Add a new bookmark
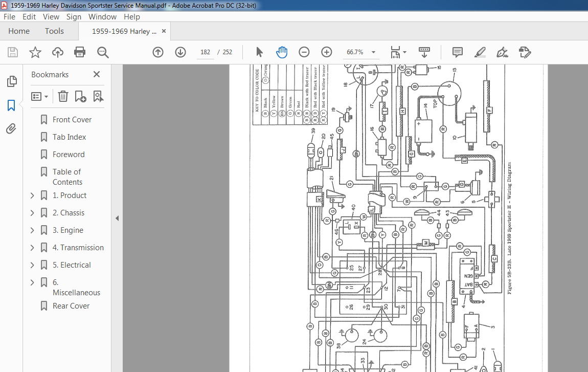The width and height of the screenshot is (588, 372). [80, 97]
